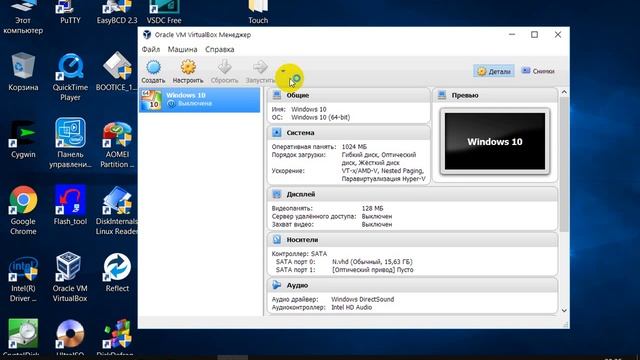
Task: Click the Общие section header
Action: tap(349, 95)
